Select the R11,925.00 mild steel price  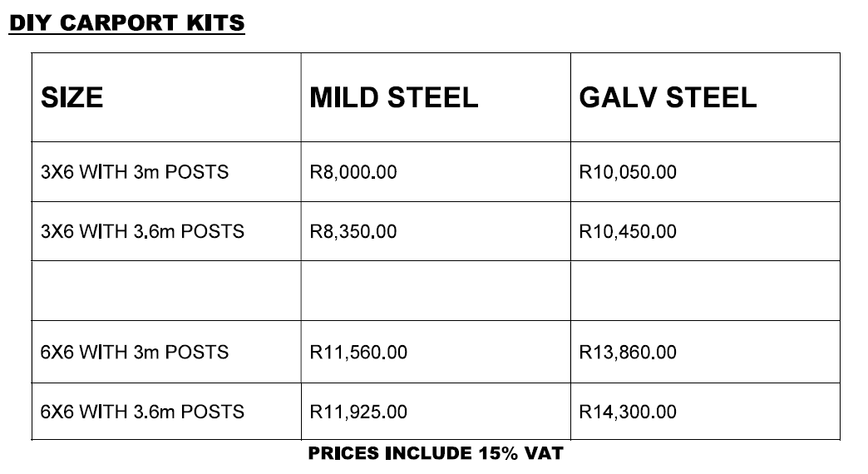(358, 412)
